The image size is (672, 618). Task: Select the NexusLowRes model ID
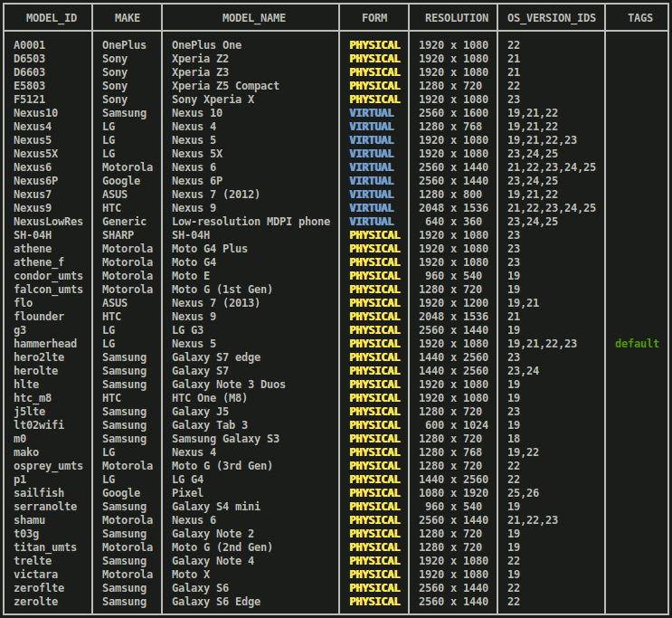point(48,222)
